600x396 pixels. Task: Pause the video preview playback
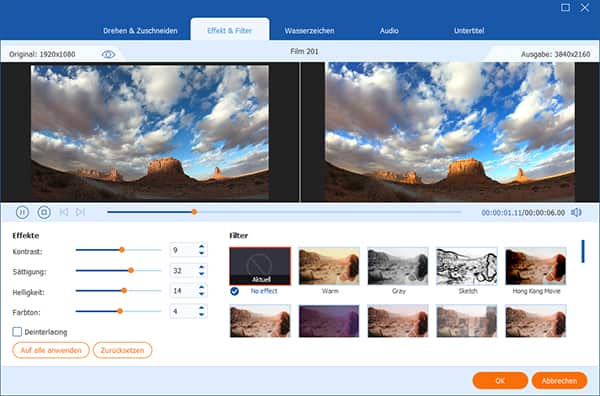click(22, 212)
